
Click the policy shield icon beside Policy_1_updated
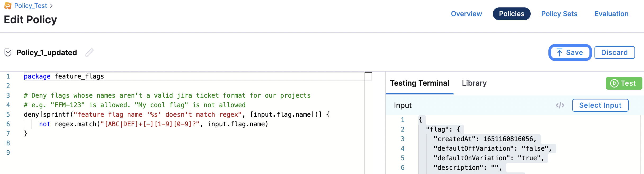pos(8,53)
